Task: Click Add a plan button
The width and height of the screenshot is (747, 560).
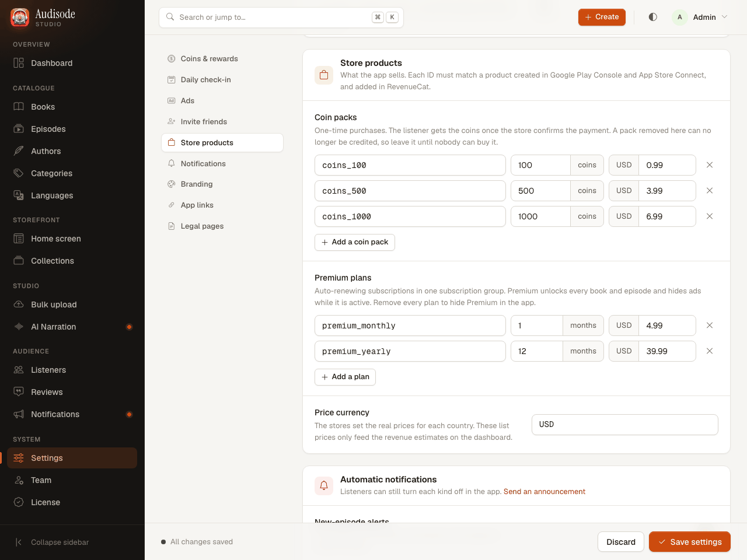Action: pyautogui.click(x=345, y=377)
